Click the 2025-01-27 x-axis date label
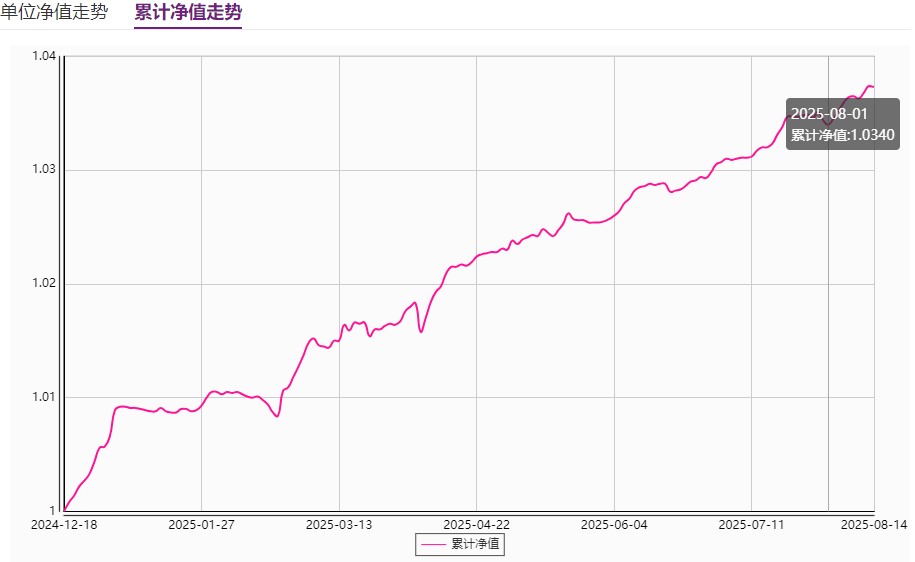Screen dimensions: 915x562 (x=201, y=524)
